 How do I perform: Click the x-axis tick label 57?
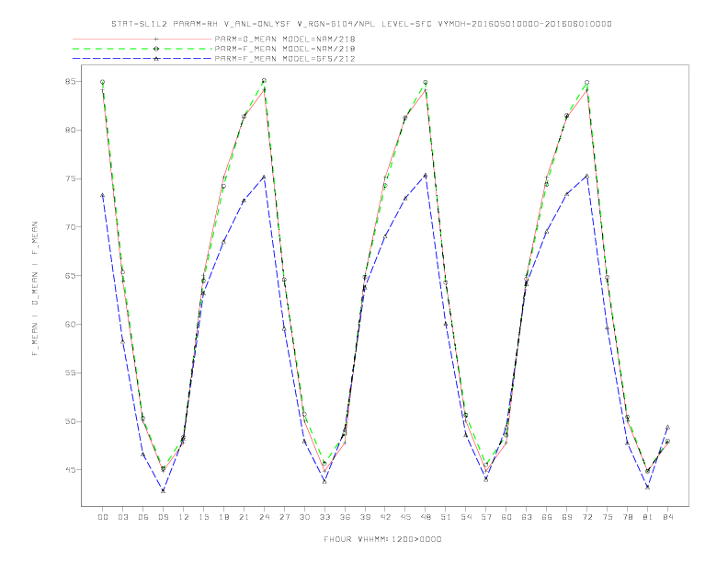pos(486,517)
